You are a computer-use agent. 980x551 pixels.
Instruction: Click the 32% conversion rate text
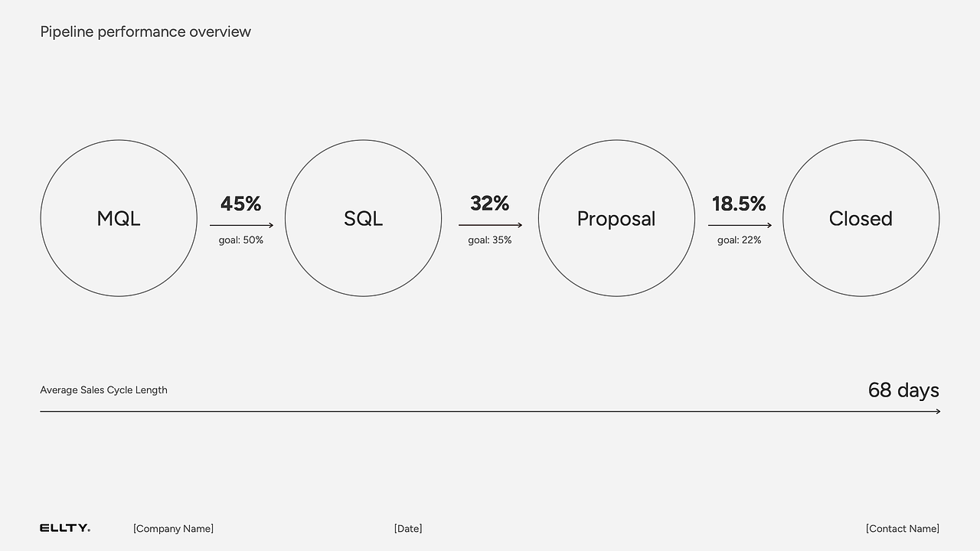point(490,204)
